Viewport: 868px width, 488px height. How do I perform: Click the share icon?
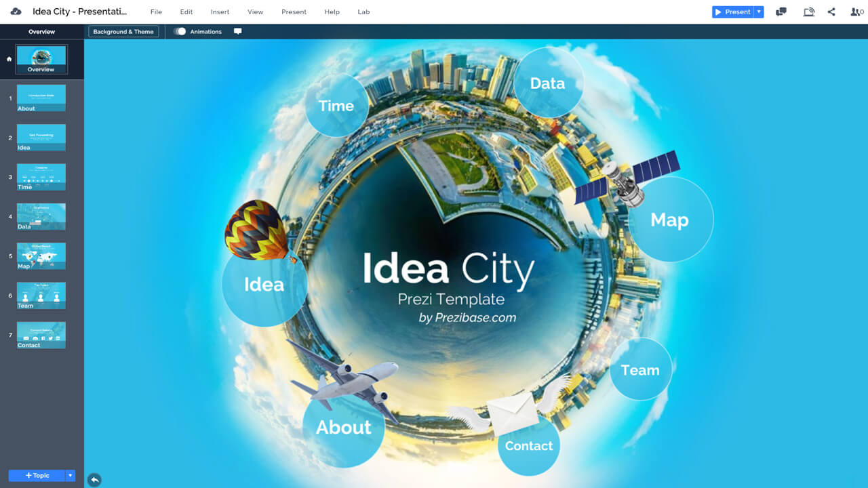point(831,12)
